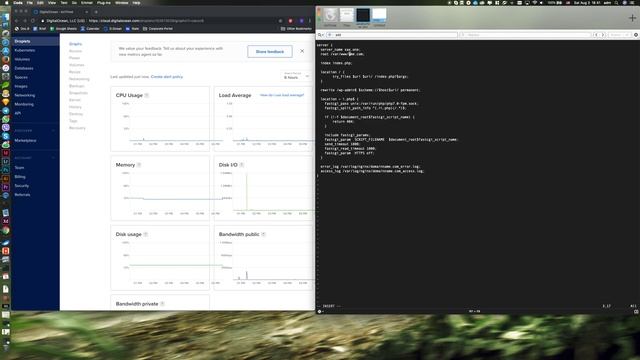The width and height of the screenshot is (640, 360).
Task: Open the Calendar bookmark
Action: [90, 29]
